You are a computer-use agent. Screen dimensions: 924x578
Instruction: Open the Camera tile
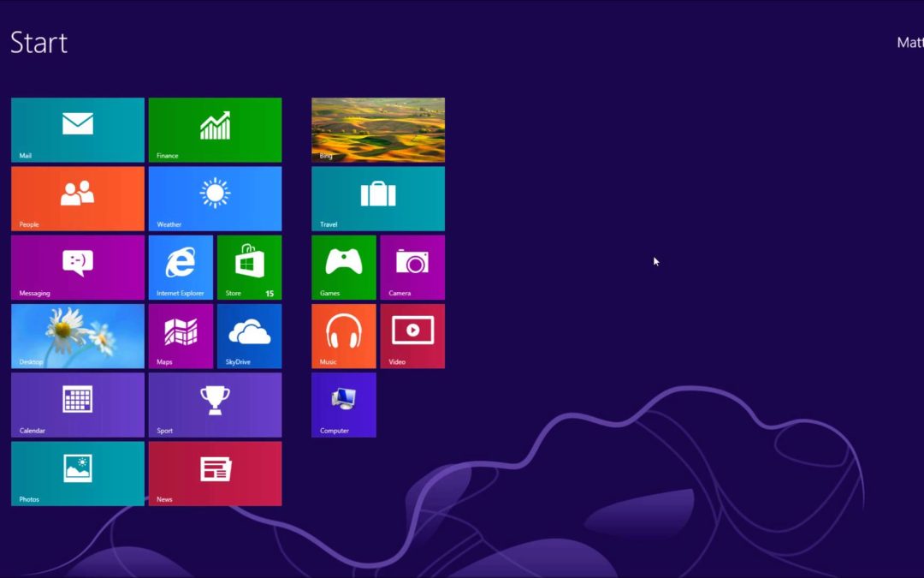(x=412, y=267)
